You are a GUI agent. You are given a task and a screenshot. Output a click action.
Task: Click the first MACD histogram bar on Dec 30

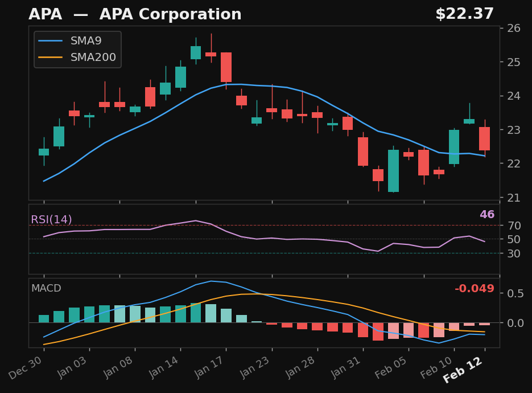pyautogui.click(x=44, y=318)
